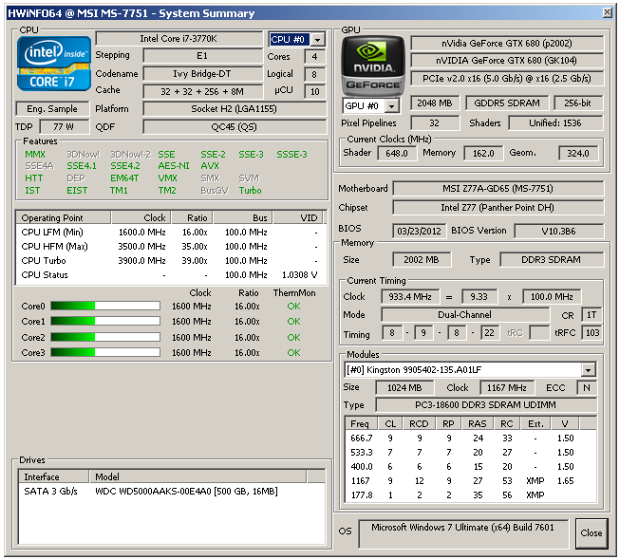
Task: Click the tRFC 103 value field
Action: point(592,333)
